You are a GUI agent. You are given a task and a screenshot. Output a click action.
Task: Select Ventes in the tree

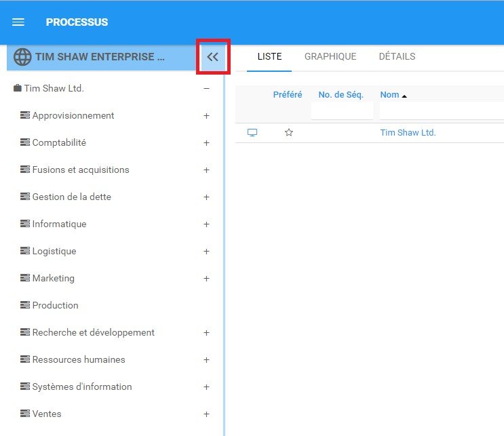[47, 414]
